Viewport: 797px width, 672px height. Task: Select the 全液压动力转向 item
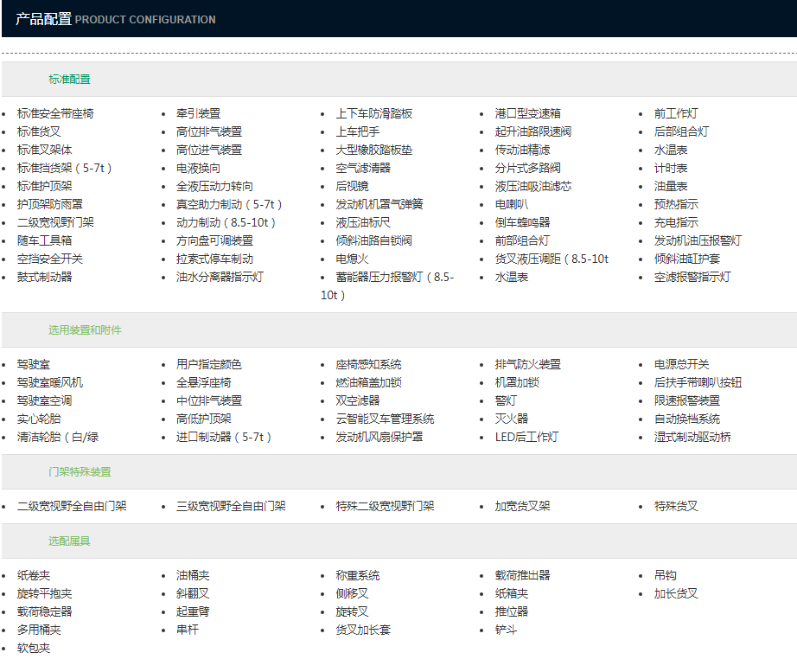[214, 186]
